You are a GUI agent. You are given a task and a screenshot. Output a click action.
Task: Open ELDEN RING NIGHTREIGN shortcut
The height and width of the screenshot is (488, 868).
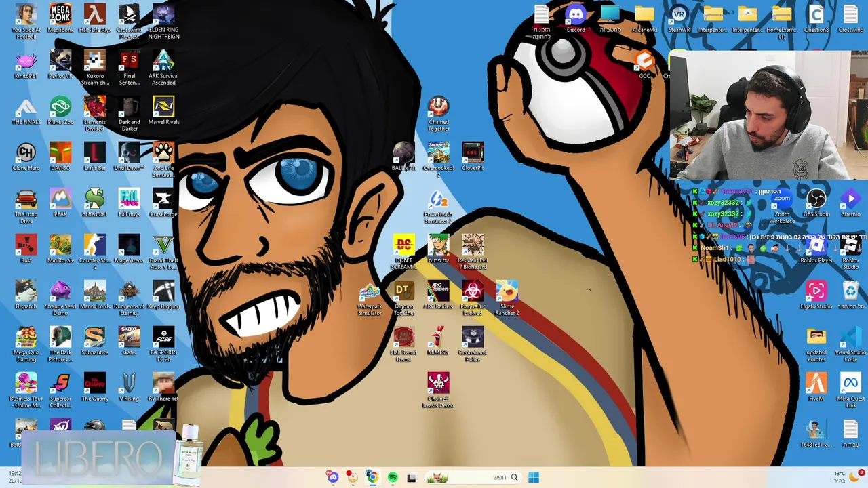[163, 22]
